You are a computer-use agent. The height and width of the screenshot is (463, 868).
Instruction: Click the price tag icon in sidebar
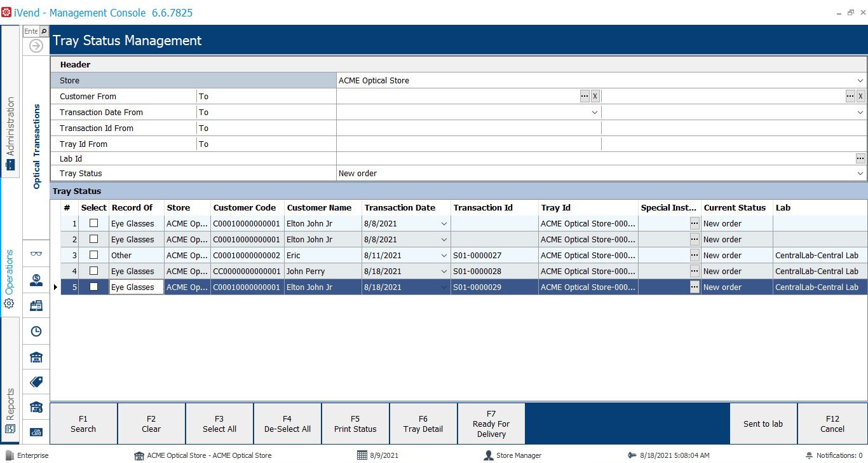point(36,382)
